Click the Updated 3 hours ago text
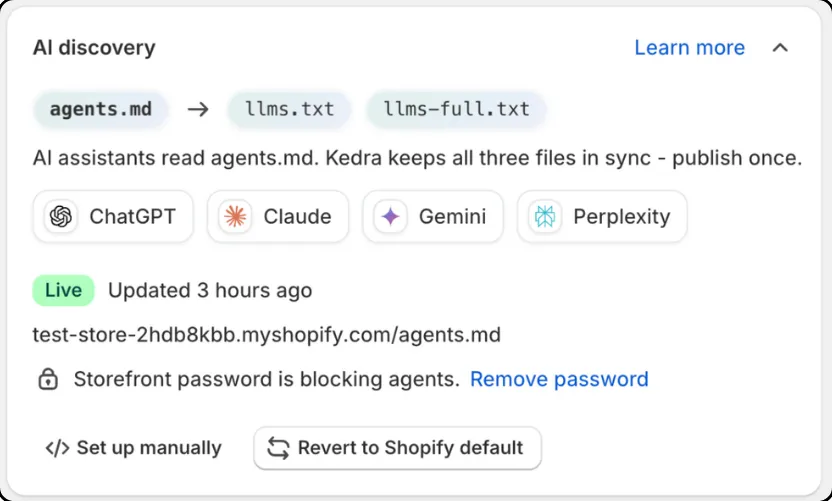The width and height of the screenshot is (832, 501). pos(210,290)
